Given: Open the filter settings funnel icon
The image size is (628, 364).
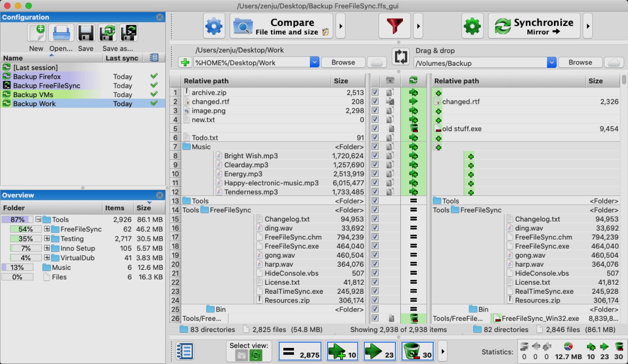Looking at the screenshot, I should point(395,25).
